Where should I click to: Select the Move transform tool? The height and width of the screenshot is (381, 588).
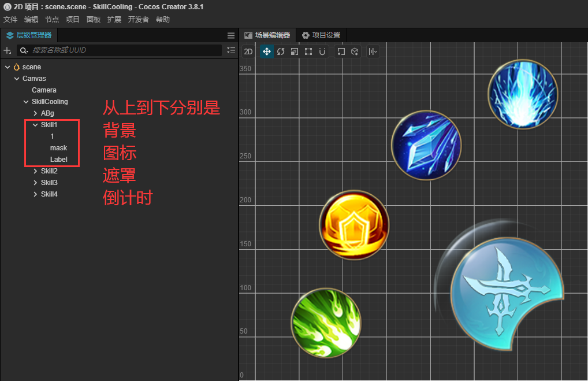tap(267, 51)
